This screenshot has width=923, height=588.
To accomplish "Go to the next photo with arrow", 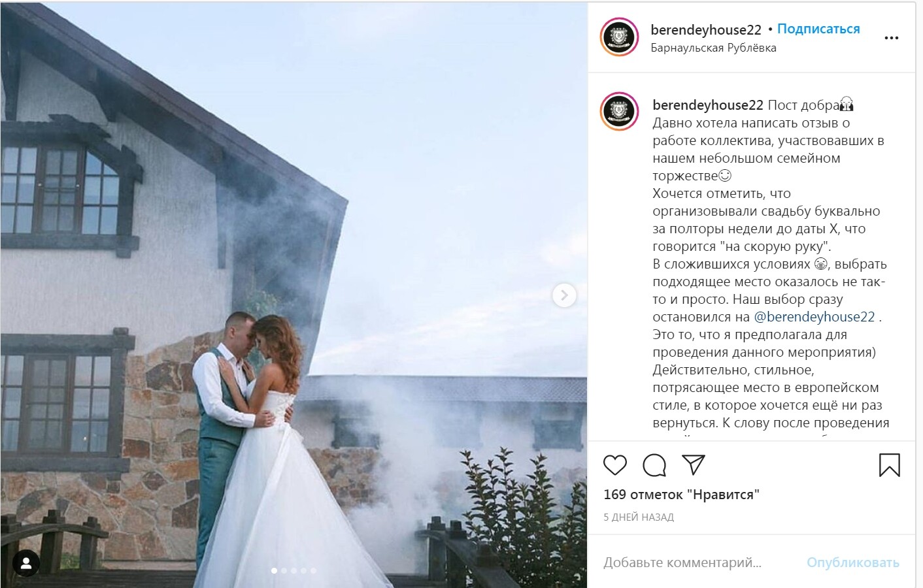I will tap(564, 295).
